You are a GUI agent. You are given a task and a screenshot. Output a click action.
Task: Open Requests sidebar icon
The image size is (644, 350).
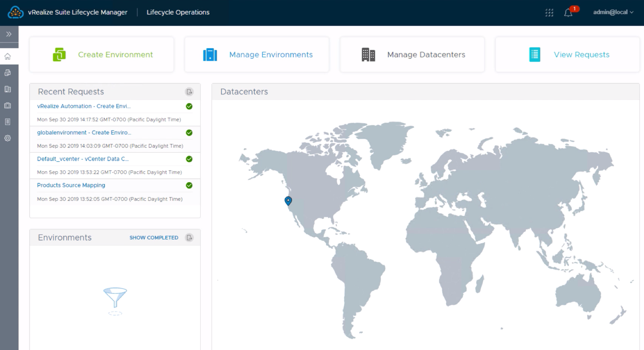point(8,122)
